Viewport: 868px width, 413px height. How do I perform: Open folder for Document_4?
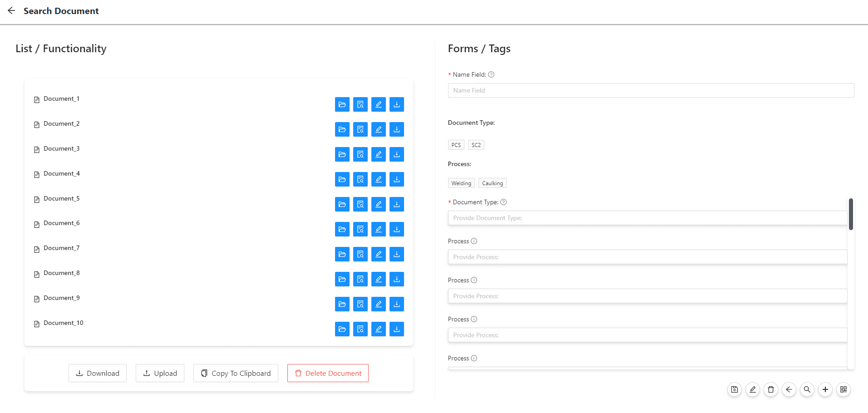[342, 179]
